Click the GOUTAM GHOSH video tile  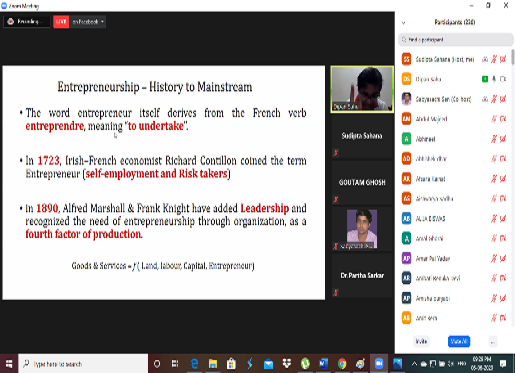pyautogui.click(x=362, y=183)
